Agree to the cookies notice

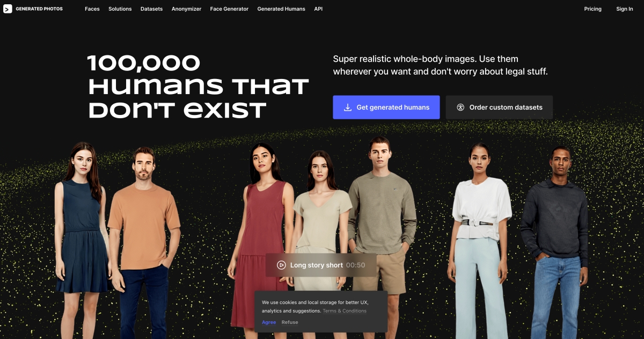pyautogui.click(x=269, y=322)
